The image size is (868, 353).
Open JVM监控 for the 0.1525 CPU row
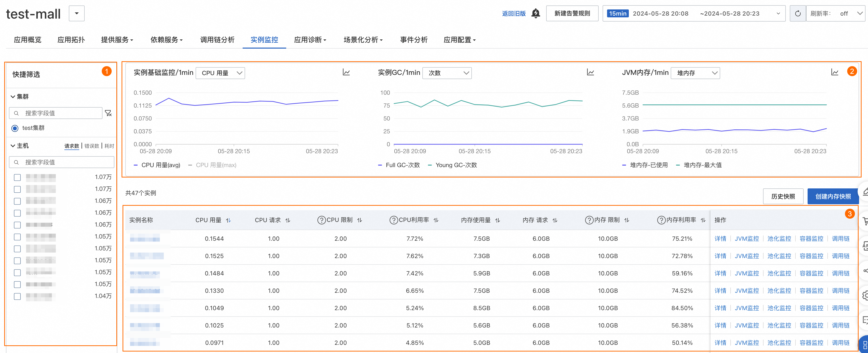[746, 256]
